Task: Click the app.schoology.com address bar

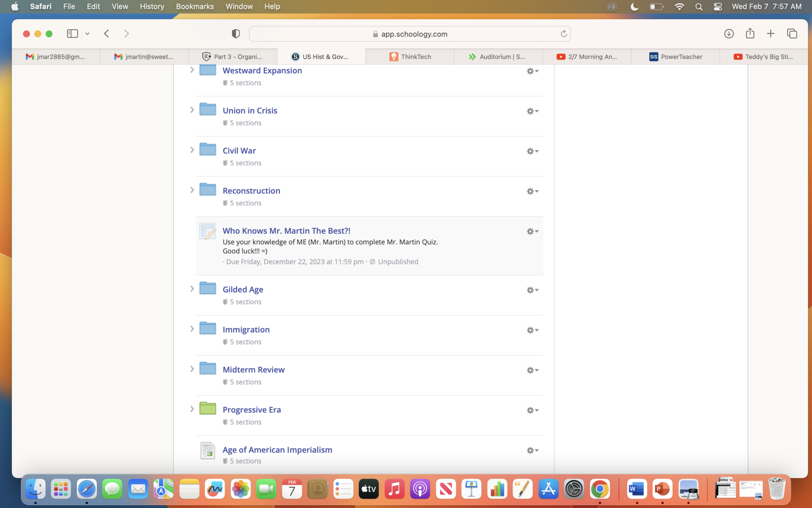Action: 409,34
